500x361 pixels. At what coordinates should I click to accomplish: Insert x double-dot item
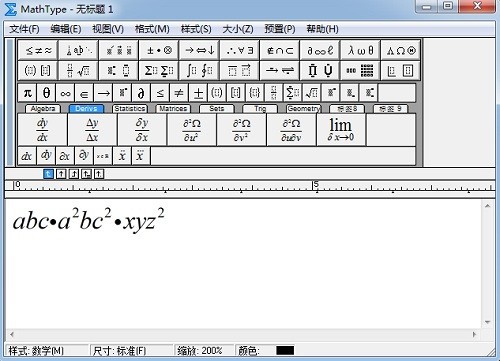[122, 156]
